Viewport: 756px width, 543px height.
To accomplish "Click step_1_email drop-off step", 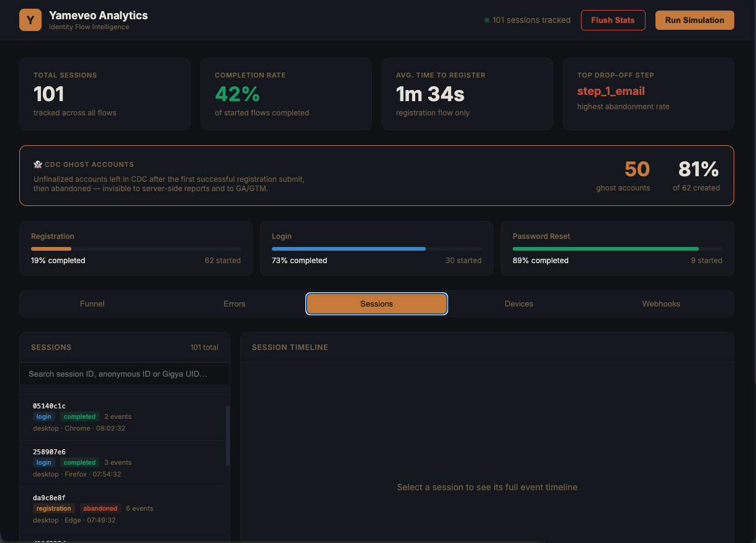I will 611,91.
